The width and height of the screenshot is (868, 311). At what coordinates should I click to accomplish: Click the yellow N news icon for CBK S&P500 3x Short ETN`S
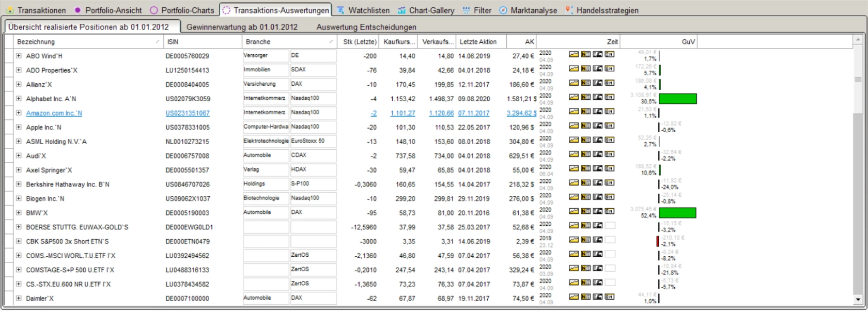pyautogui.click(x=586, y=240)
